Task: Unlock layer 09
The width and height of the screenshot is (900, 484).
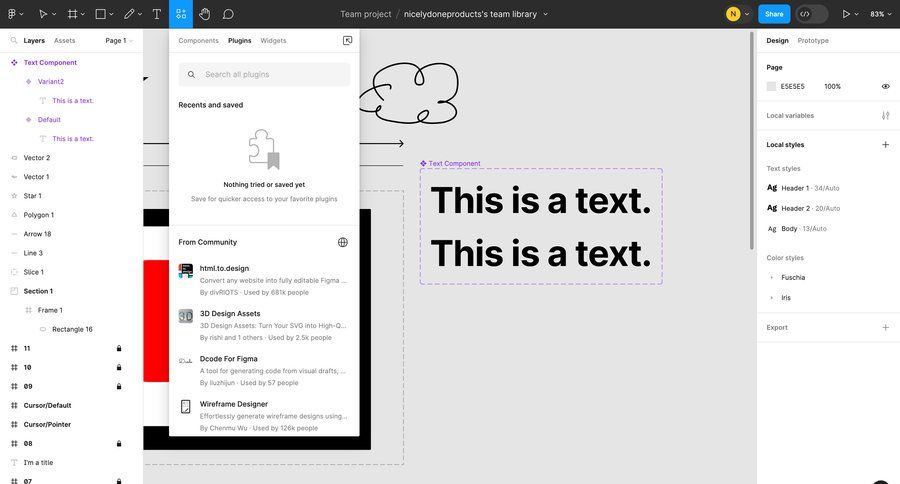Action: 119,386
